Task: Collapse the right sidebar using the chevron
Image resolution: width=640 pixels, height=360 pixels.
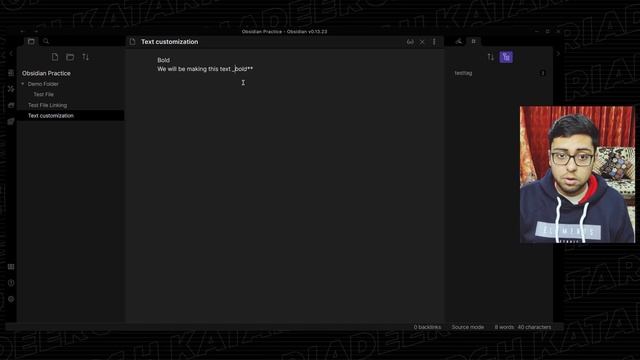Action: click(x=558, y=53)
